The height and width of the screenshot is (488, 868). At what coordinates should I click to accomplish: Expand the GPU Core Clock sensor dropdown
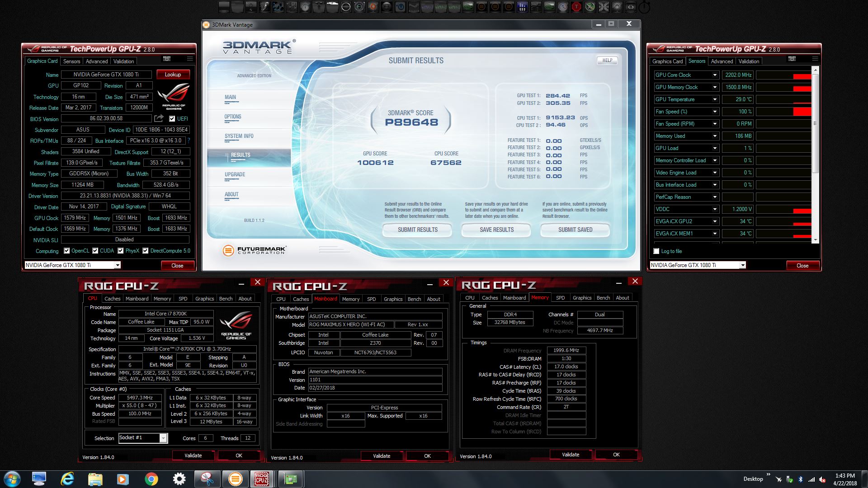pos(715,75)
